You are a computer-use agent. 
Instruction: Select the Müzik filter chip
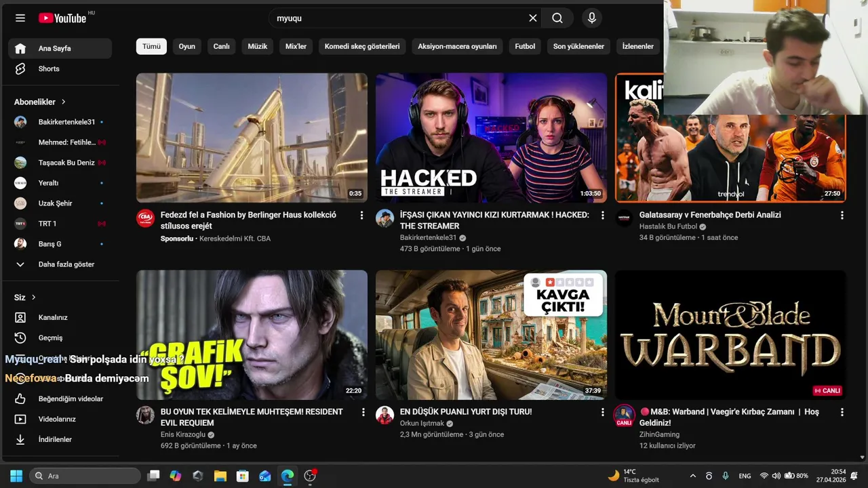point(258,46)
